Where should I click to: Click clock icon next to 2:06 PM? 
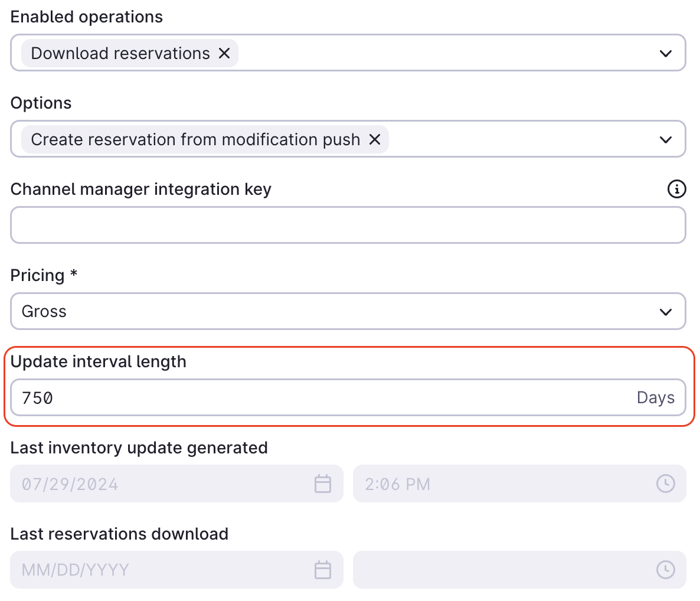coord(665,484)
